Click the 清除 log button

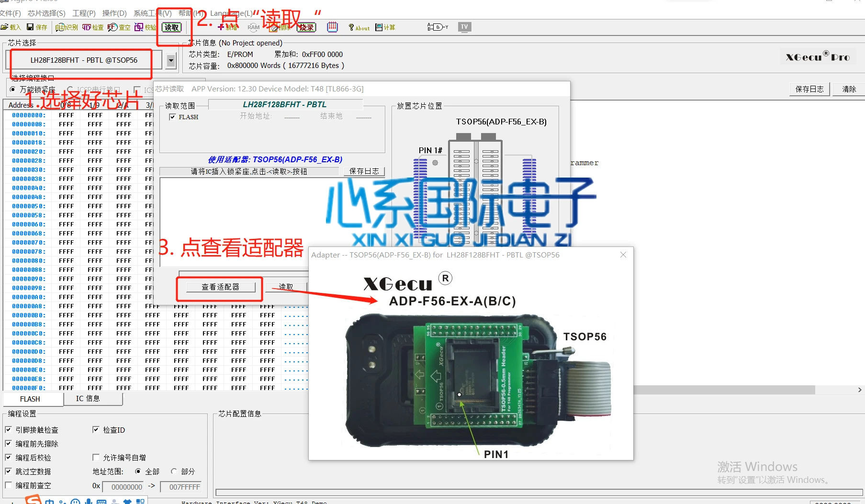[x=849, y=89]
